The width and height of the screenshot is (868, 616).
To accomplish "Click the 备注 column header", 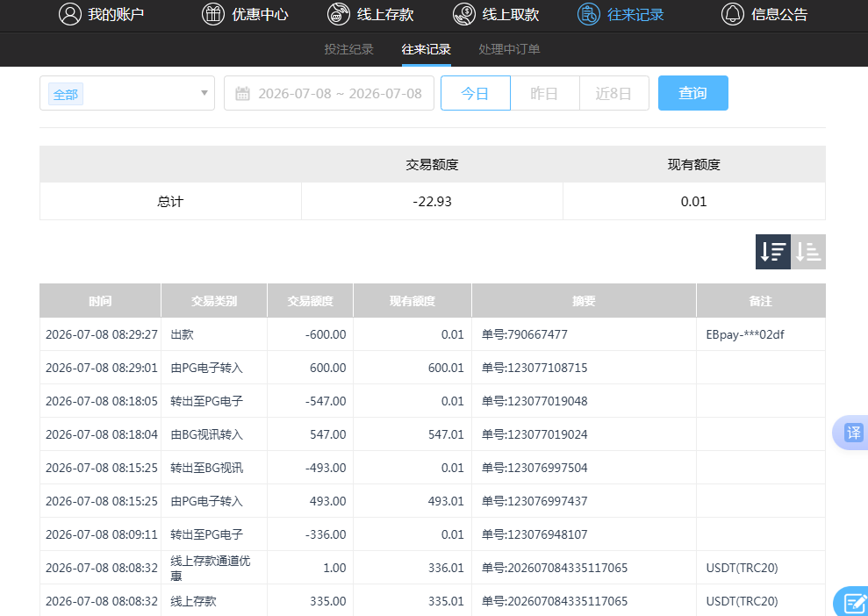I will 761,300.
